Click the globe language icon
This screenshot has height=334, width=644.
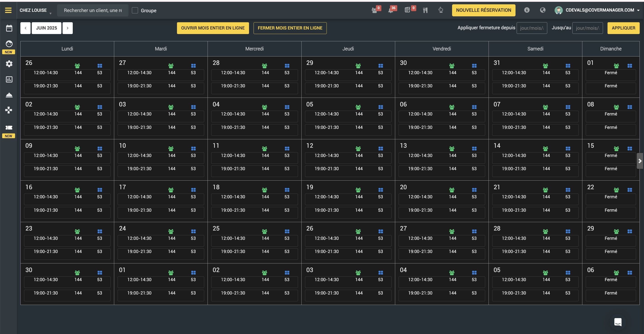tap(542, 10)
